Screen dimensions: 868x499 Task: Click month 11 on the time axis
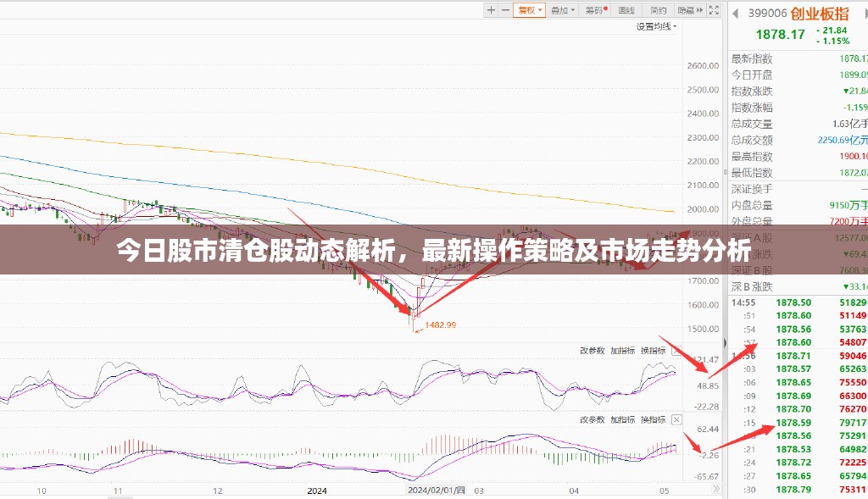tap(117, 491)
